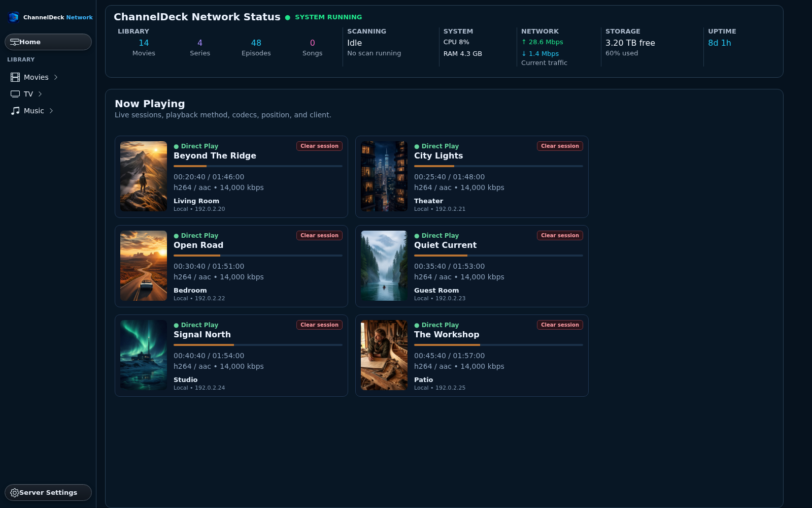Click the 14 Movies count
The image size is (812, 508).
[x=144, y=43]
